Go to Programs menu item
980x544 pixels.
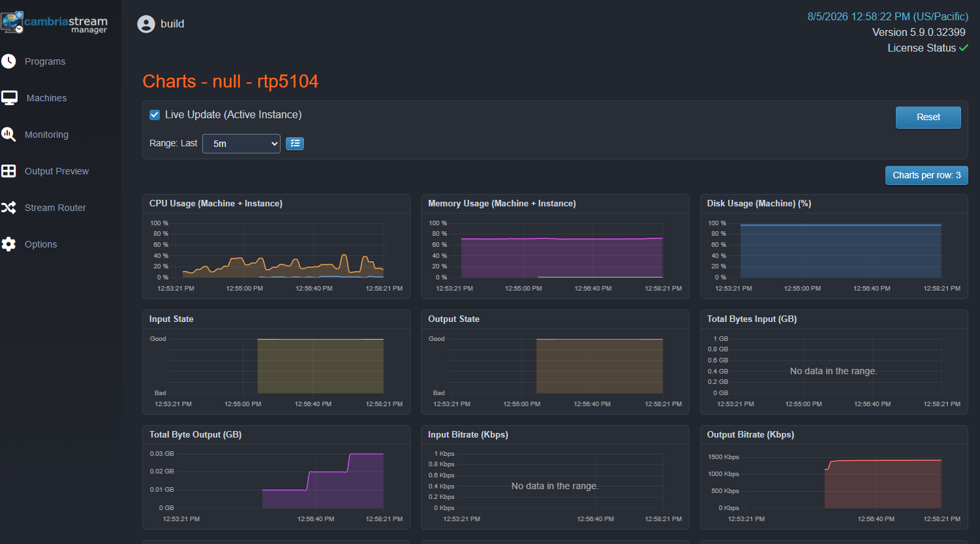(45, 61)
